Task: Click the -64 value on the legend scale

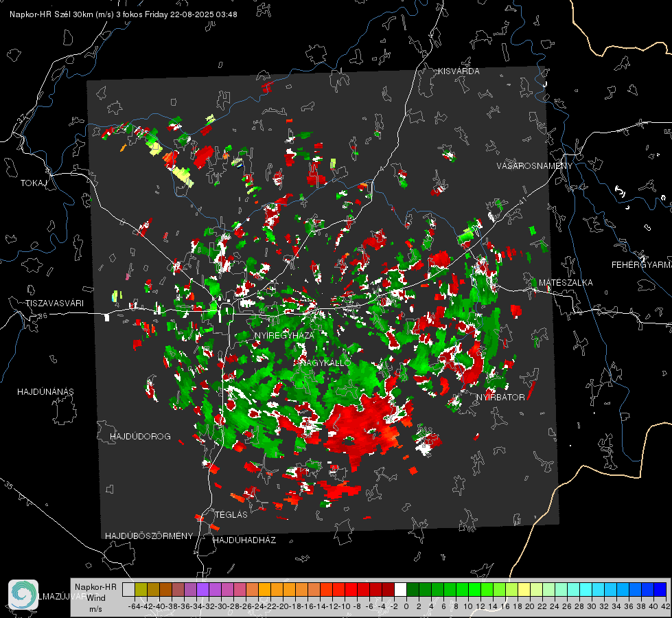Action: point(135,606)
